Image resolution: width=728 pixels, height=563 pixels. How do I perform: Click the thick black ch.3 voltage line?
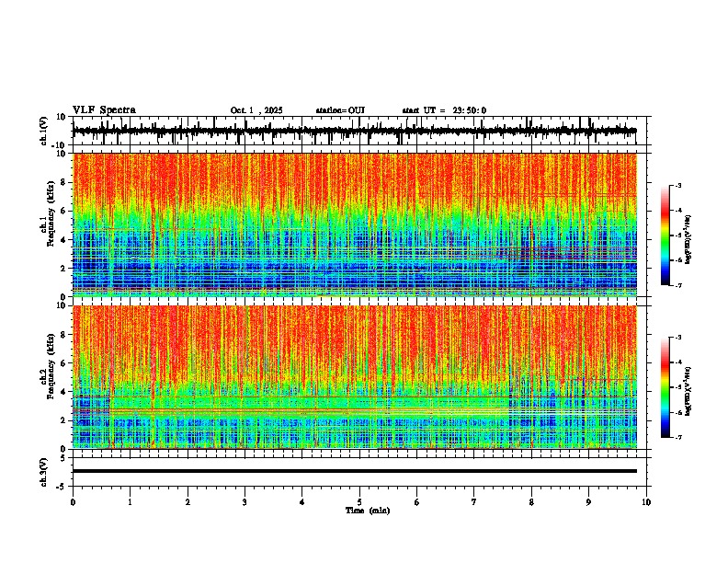coord(354,471)
